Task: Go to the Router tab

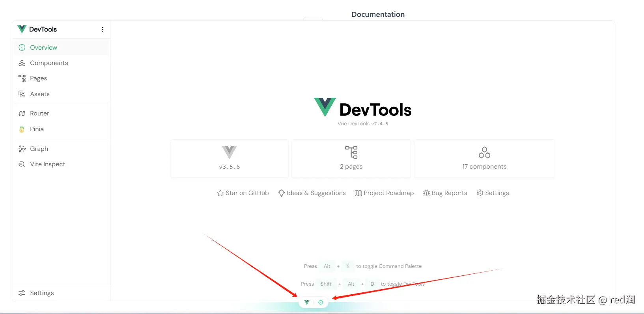Action: coord(62,113)
